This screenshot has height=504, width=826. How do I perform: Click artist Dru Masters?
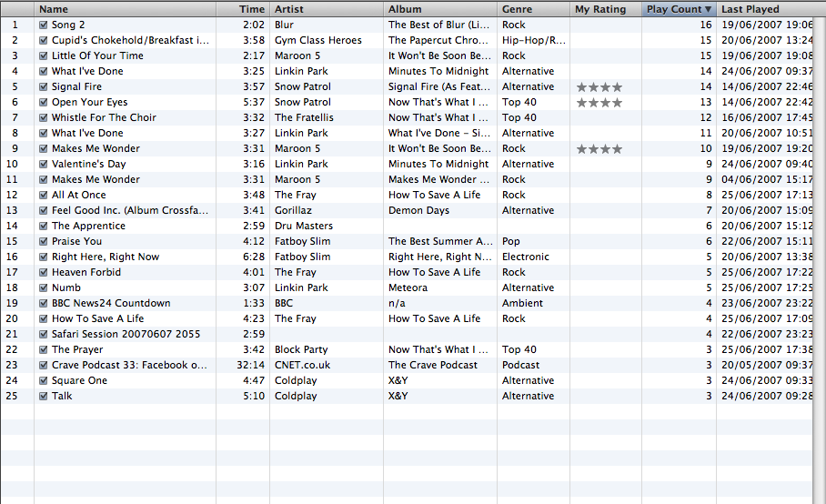304,226
